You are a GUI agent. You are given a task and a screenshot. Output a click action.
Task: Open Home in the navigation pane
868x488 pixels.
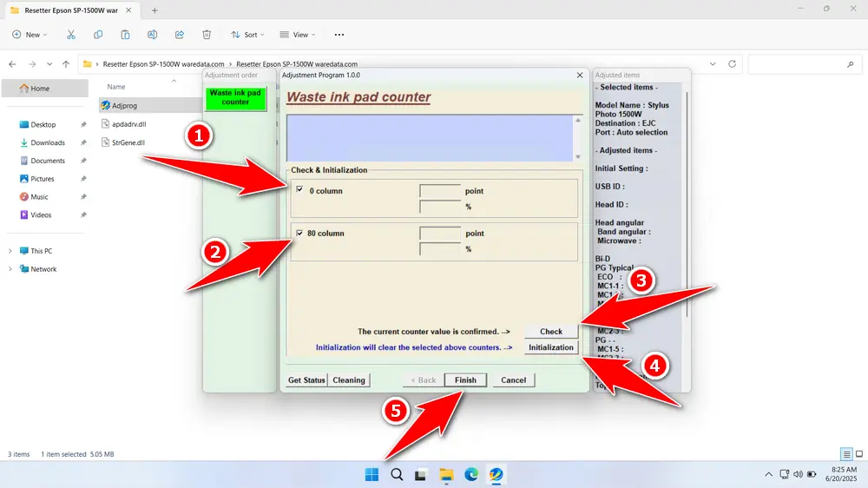[45, 89]
